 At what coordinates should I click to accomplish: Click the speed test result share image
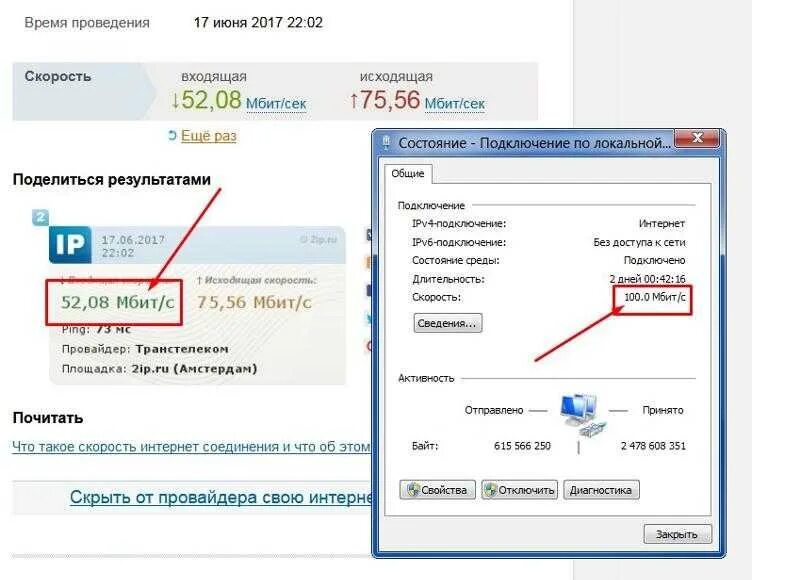pyautogui.click(x=197, y=305)
